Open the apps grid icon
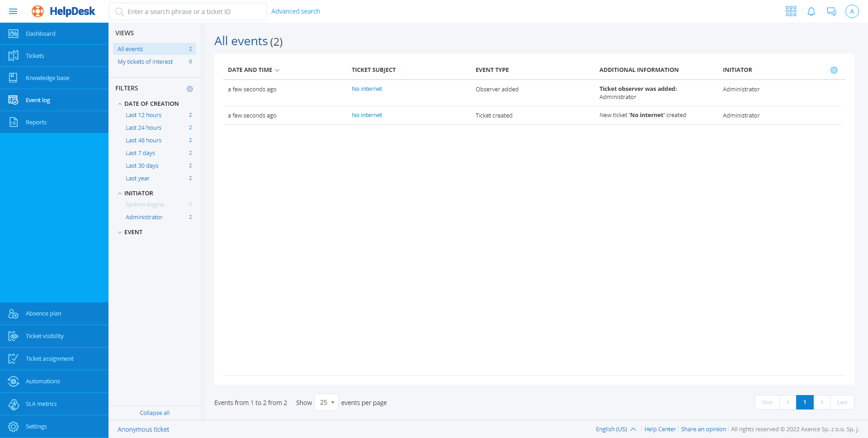 (791, 11)
